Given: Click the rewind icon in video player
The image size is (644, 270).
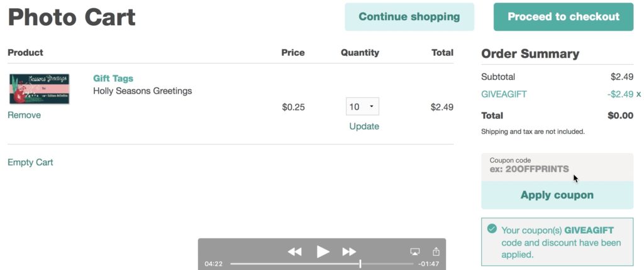Looking at the screenshot, I should pos(294,252).
